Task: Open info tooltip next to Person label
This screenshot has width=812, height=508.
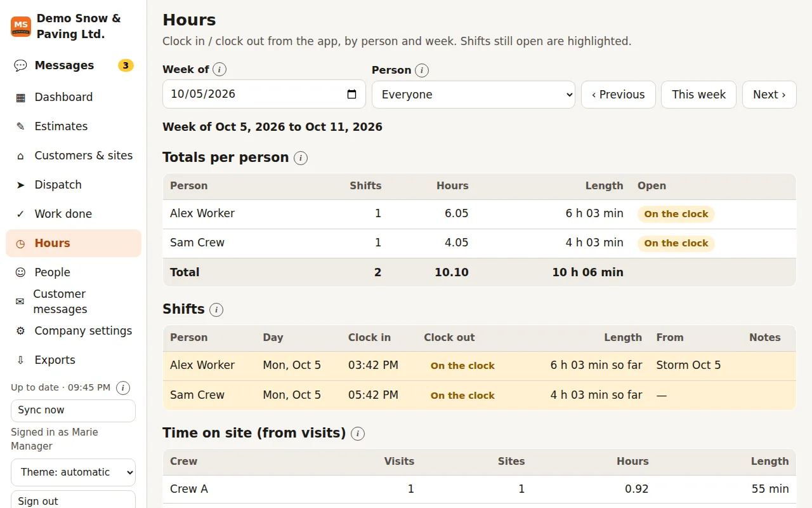Action: pyautogui.click(x=422, y=70)
